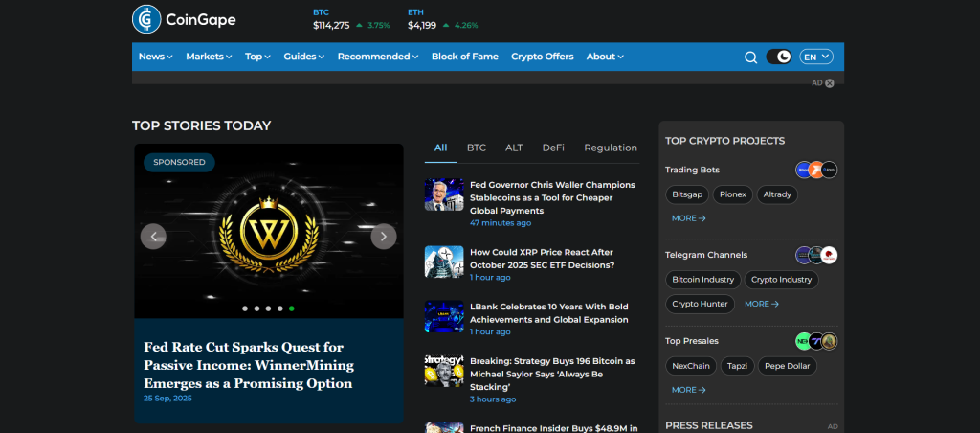Screen dimensions: 980x433
Task: Click XRP article thumbnail
Action: pyautogui.click(x=444, y=262)
